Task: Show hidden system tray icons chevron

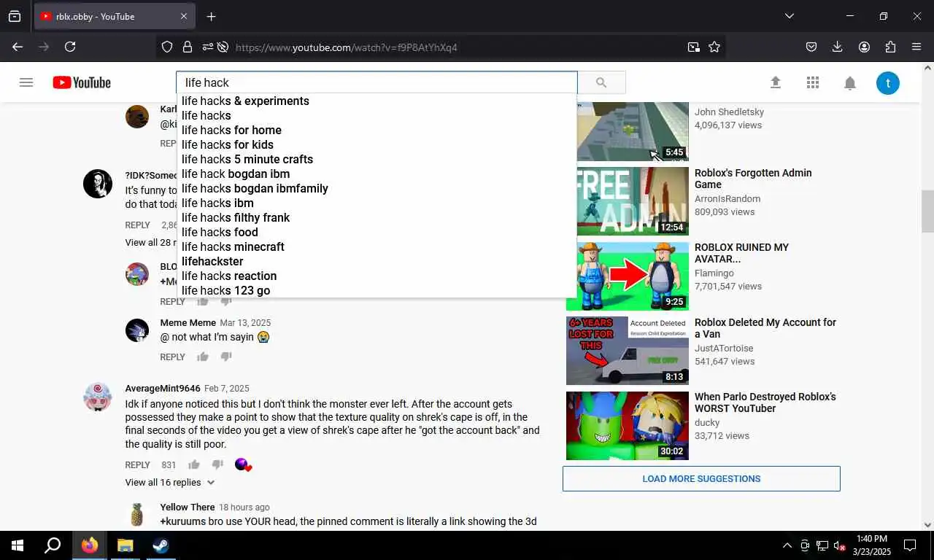Action: 787,545
